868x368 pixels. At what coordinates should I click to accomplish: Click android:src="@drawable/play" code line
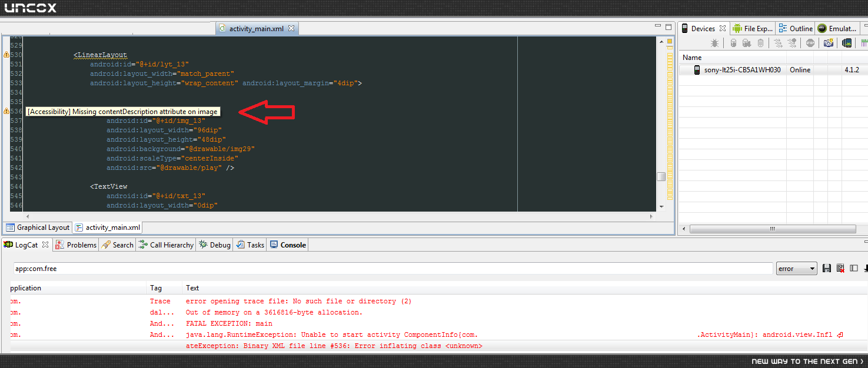pos(171,168)
